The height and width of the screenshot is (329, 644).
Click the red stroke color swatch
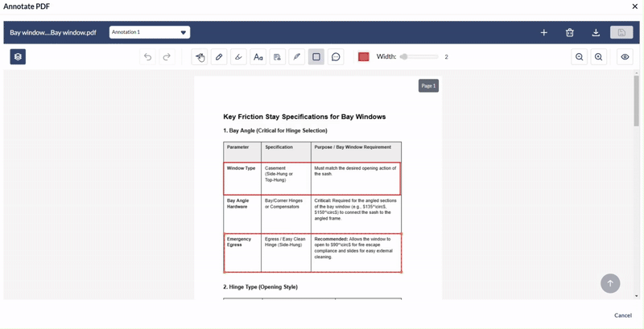click(364, 57)
